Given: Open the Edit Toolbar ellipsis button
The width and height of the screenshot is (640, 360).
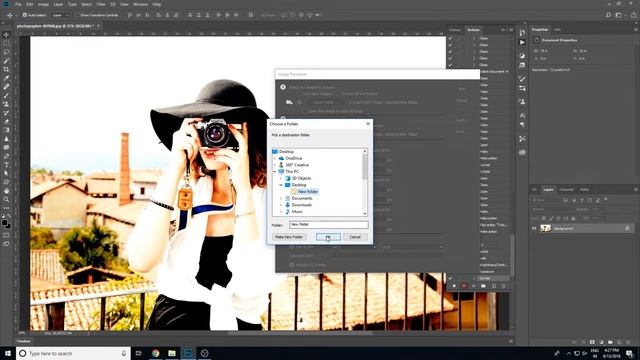Looking at the screenshot, I should [x=6, y=208].
